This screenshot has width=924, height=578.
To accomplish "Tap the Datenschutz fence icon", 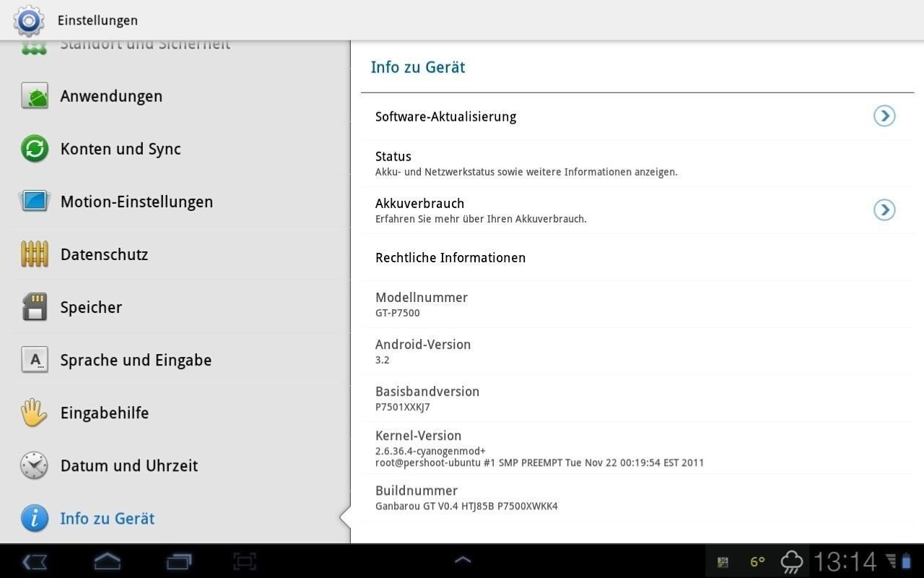I will coord(35,254).
